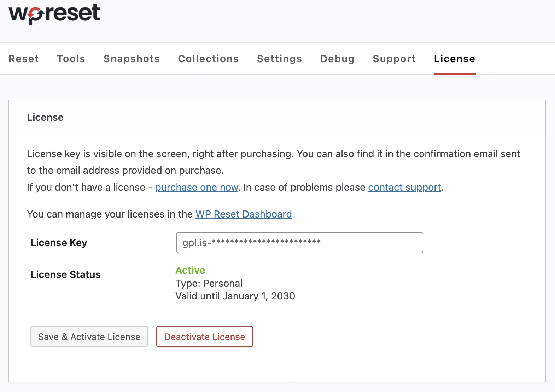
Task: Open the Collections tab
Action: point(208,59)
